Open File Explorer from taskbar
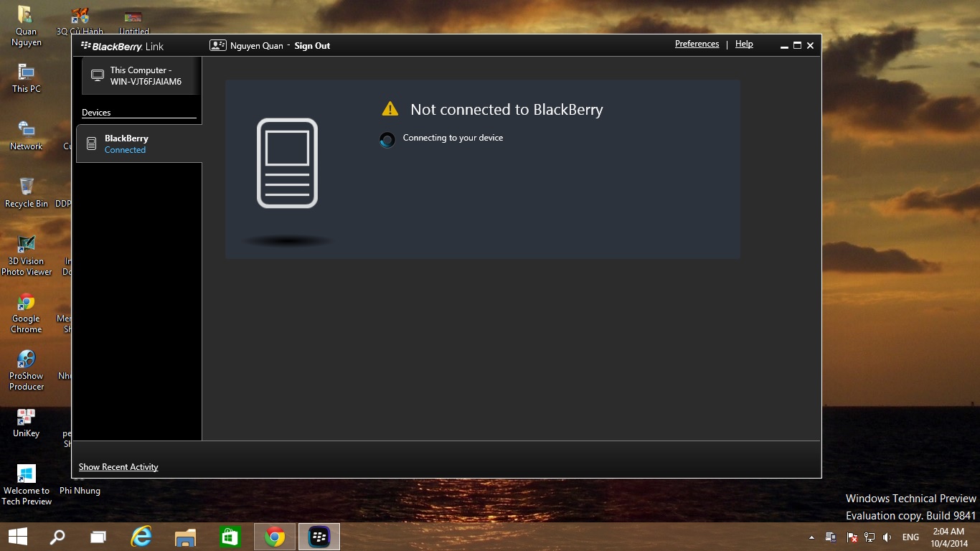Viewport: 980px width, 551px height. point(185,537)
